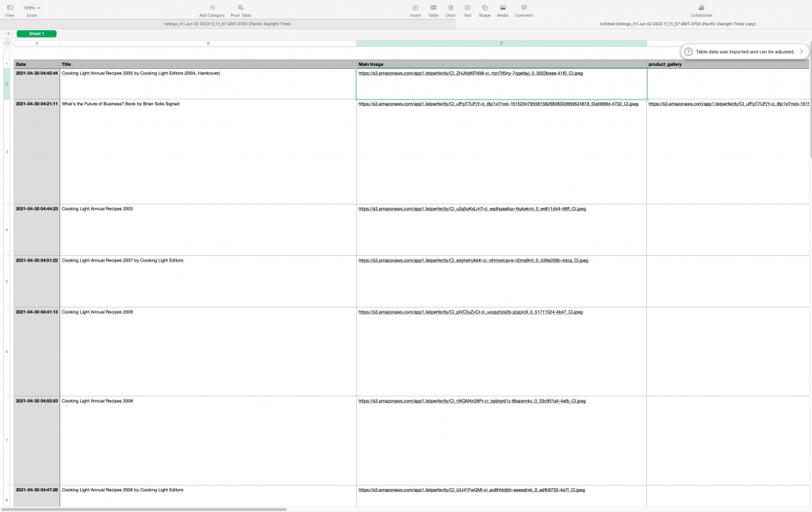
Task: Select the Title header cell
Action: point(209,64)
